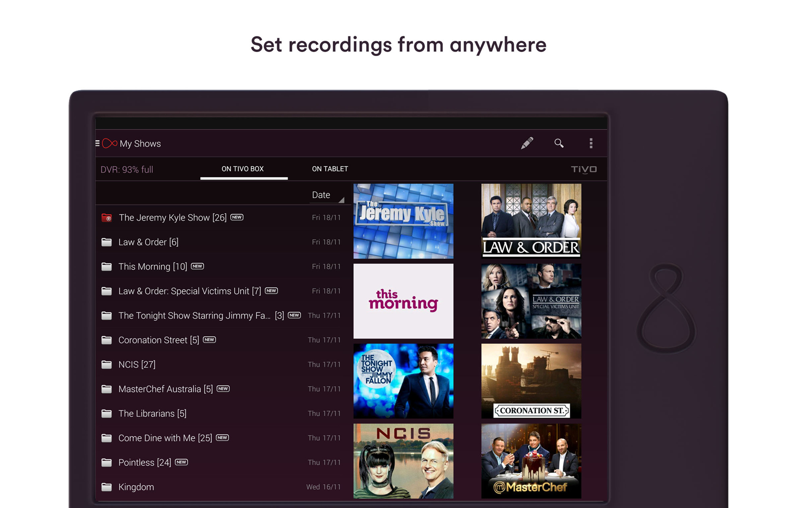
Task: Click the TiVo infinity logo
Action: [x=109, y=143]
